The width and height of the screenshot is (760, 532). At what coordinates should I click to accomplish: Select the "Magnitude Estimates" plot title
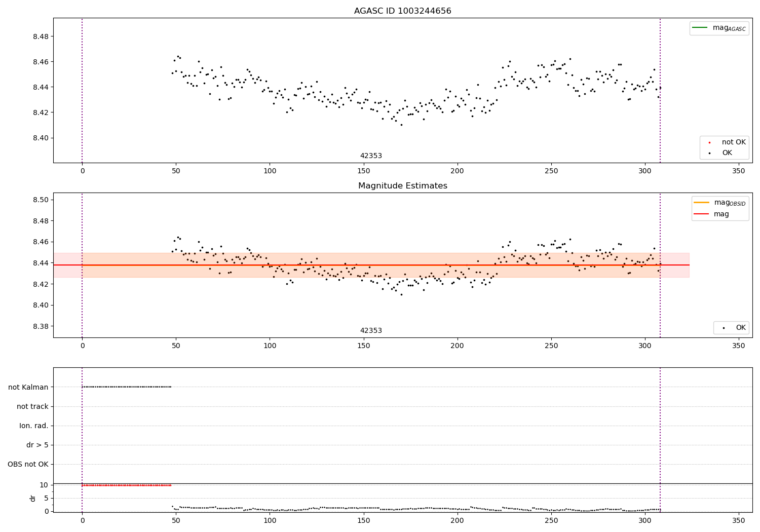tap(402, 186)
